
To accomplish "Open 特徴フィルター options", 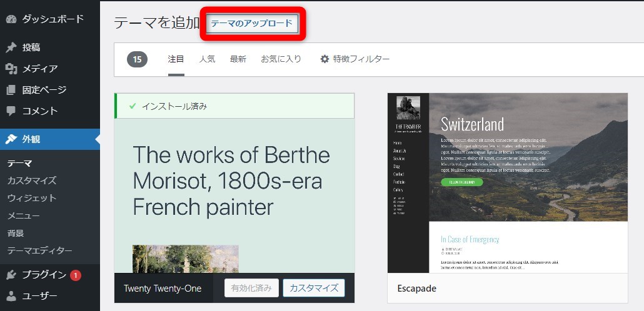I will pos(355,59).
